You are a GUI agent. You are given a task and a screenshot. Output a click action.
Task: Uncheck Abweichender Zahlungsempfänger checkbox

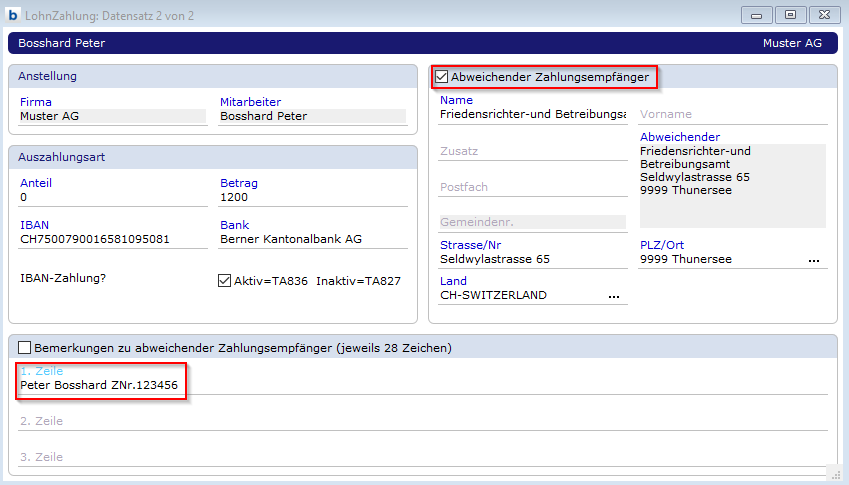442,77
